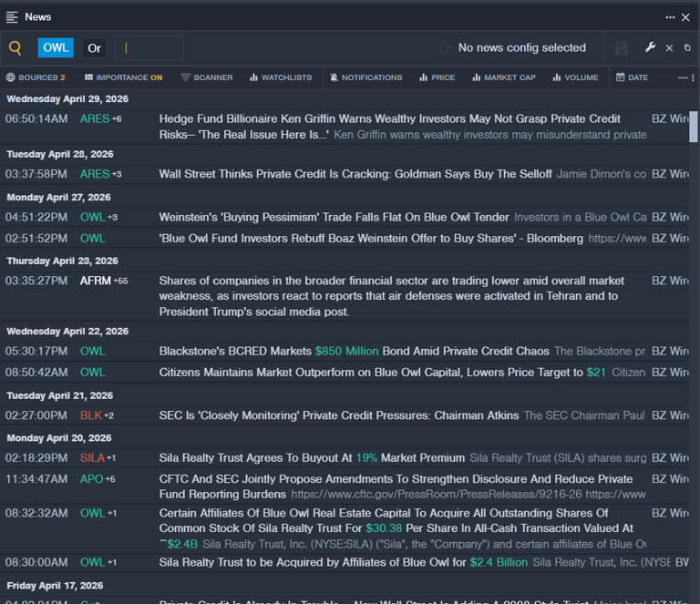Open settings with the wrench icon

point(650,48)
